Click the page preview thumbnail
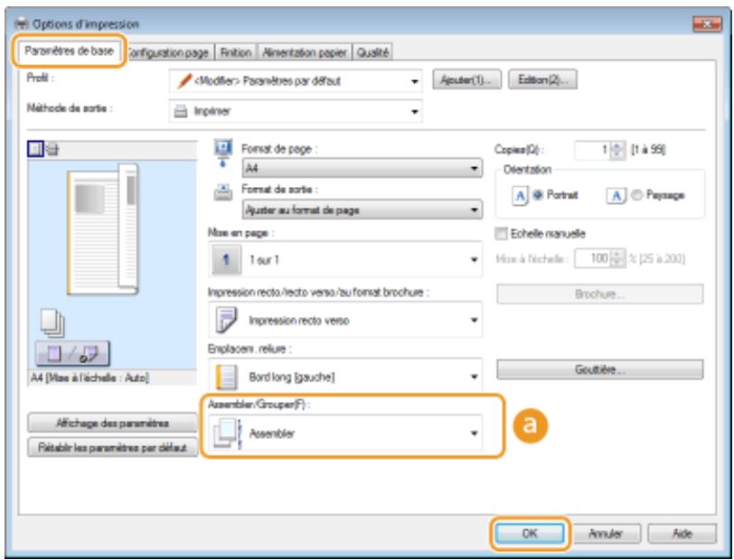This screenshot has height=560, width=734. click(103, 229)
